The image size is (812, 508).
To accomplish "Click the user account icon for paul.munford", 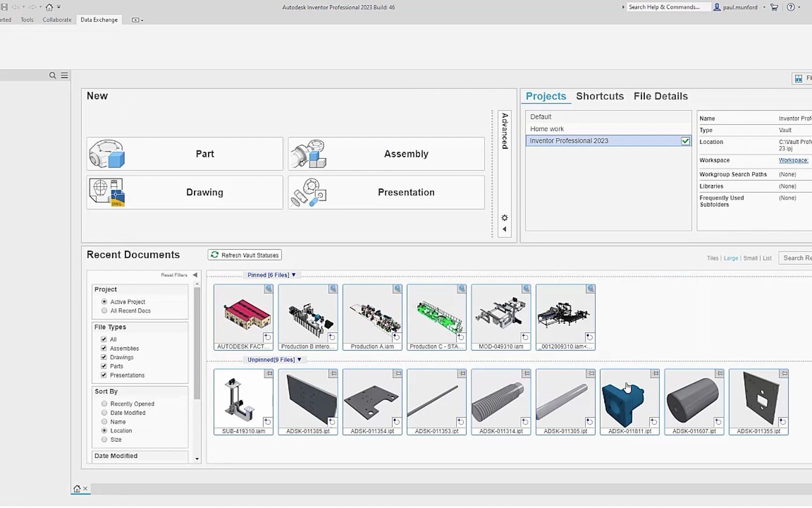I will tap(717, 7).
